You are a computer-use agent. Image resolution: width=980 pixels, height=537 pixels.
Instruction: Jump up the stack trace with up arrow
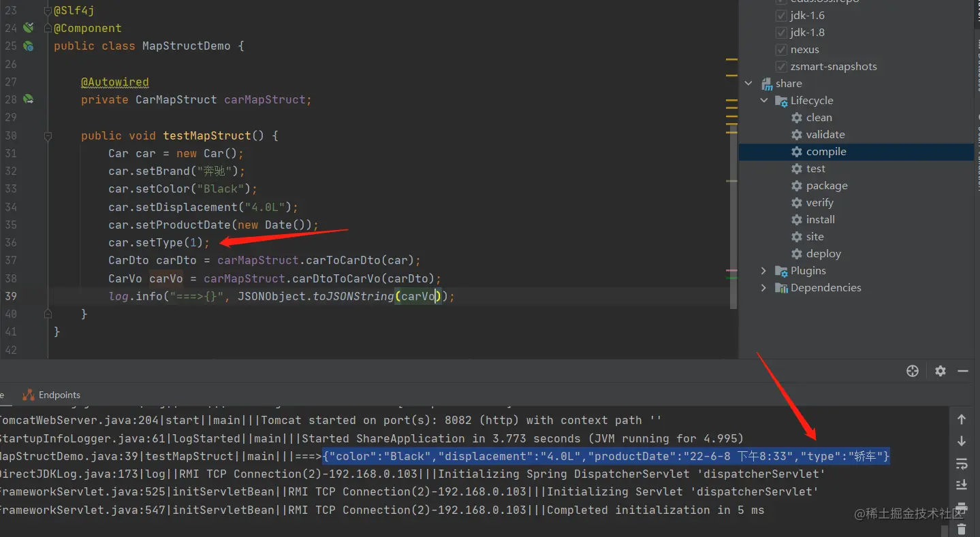click(962, 419)
